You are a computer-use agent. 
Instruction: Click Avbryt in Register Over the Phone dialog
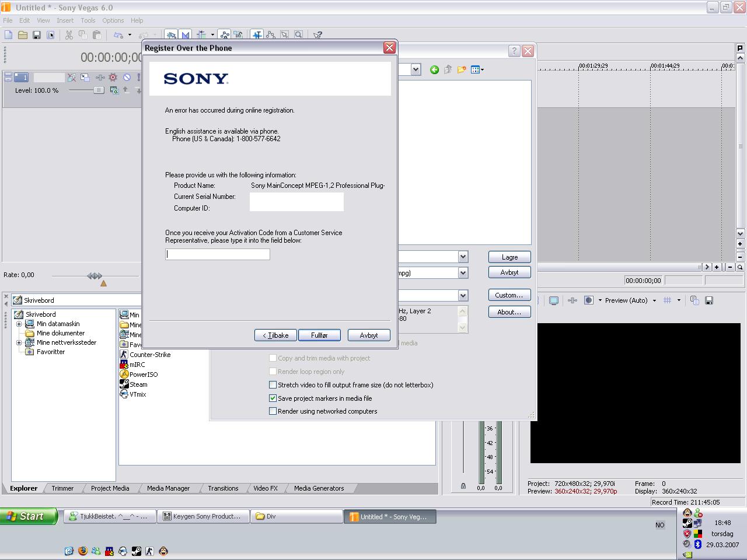pos(369,335)
